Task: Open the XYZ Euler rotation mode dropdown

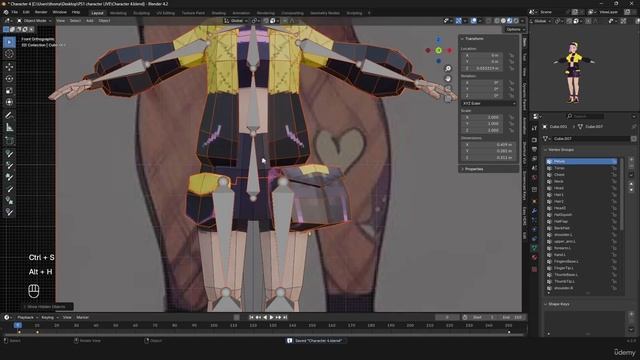Action: click(489, 104)
